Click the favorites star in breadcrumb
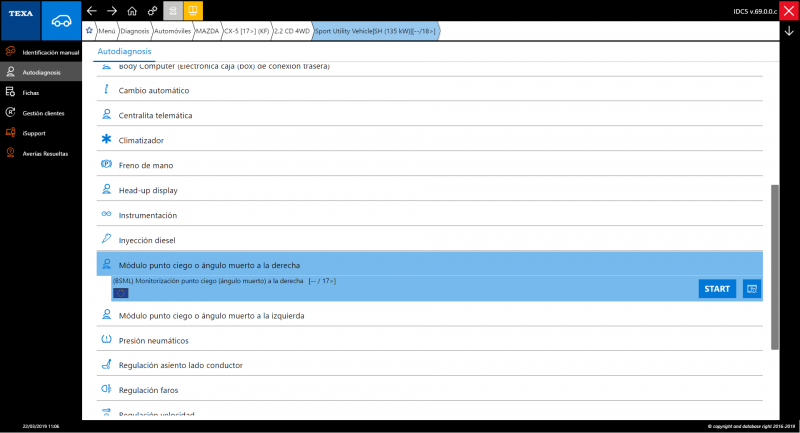Viewport: 800px width, 433px height. 89,31
